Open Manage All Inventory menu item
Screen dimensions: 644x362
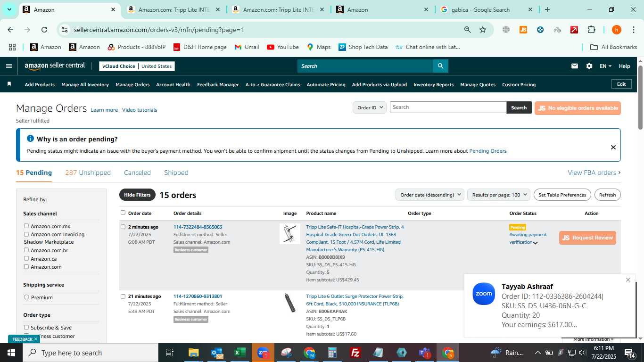[x=85, y=85]
